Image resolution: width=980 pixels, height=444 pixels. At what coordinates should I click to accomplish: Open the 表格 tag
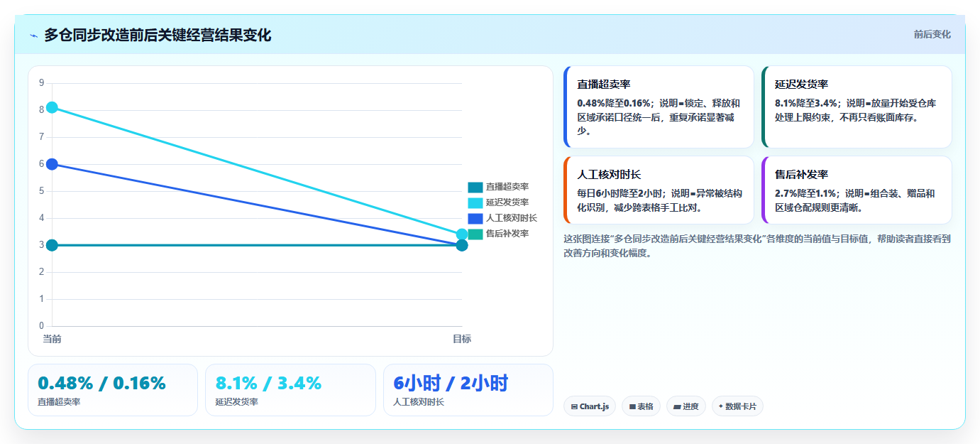pos(641,406)
